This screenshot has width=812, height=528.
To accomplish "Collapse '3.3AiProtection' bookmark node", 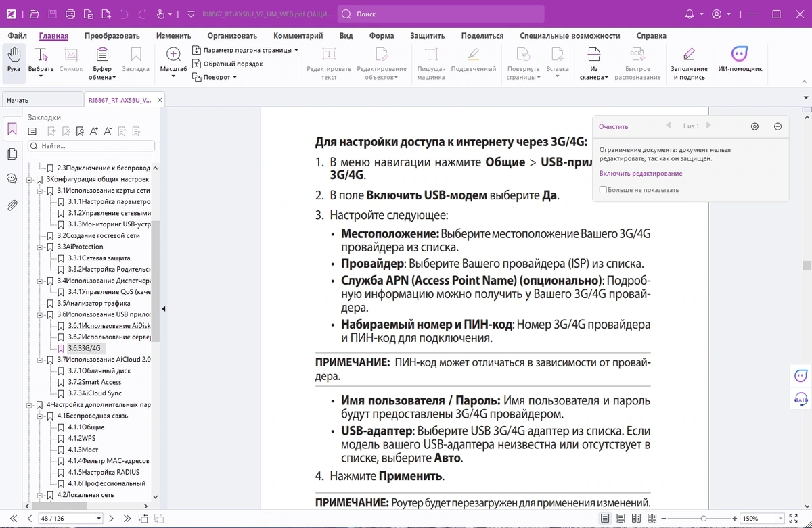I will (x=40, y=247).
